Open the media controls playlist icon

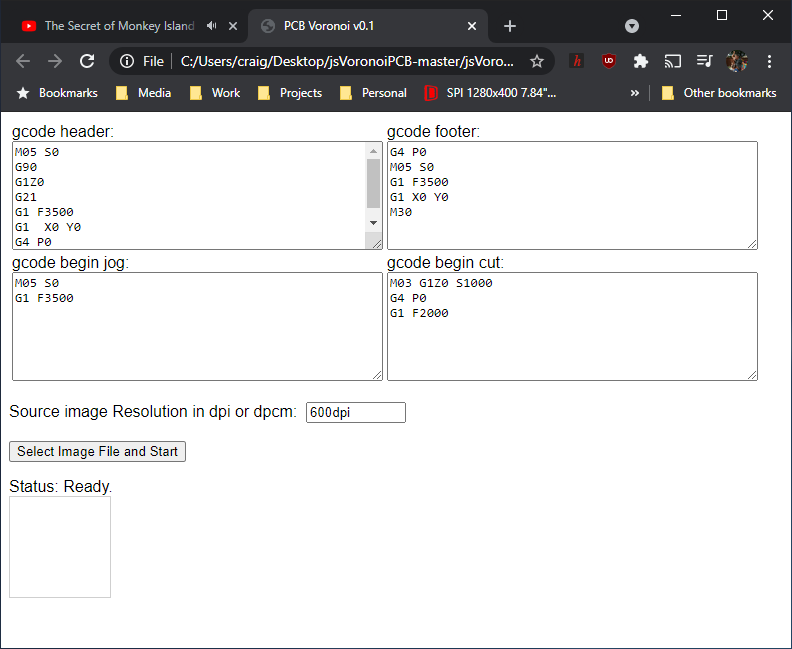point(704,61)
